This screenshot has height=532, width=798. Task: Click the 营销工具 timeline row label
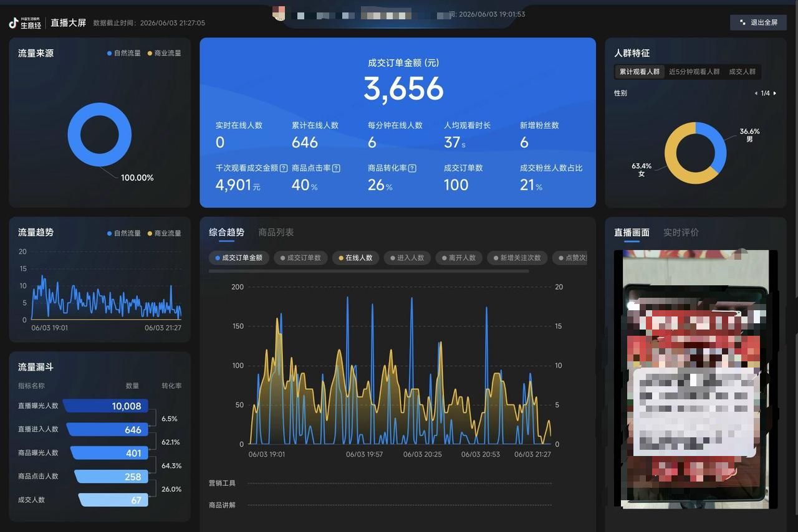[x=222, y=483]
